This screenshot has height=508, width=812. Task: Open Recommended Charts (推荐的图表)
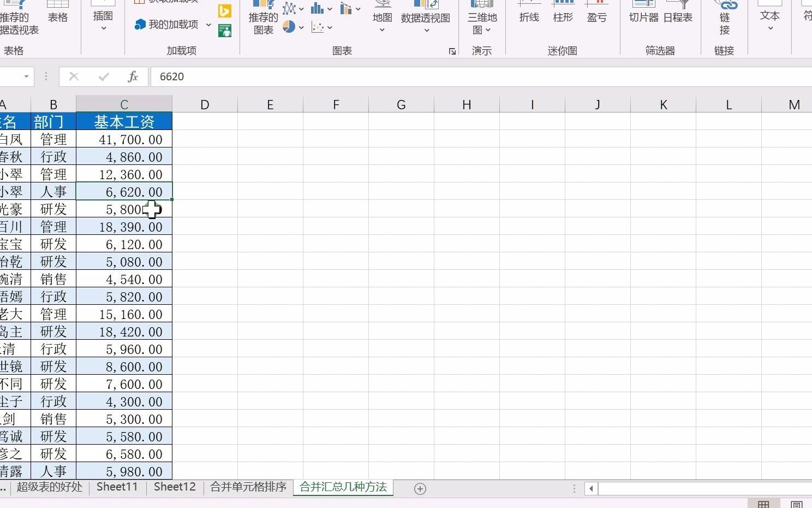263,19
